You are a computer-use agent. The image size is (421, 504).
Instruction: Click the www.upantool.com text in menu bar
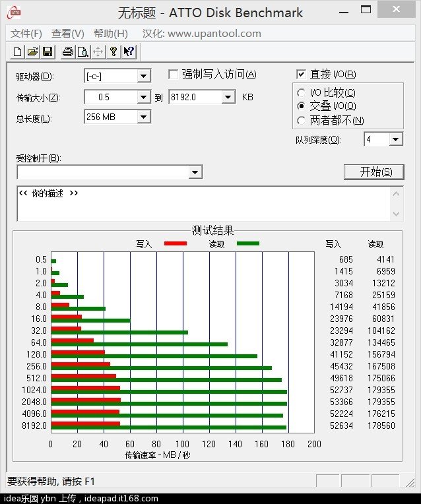click(214, 34)
